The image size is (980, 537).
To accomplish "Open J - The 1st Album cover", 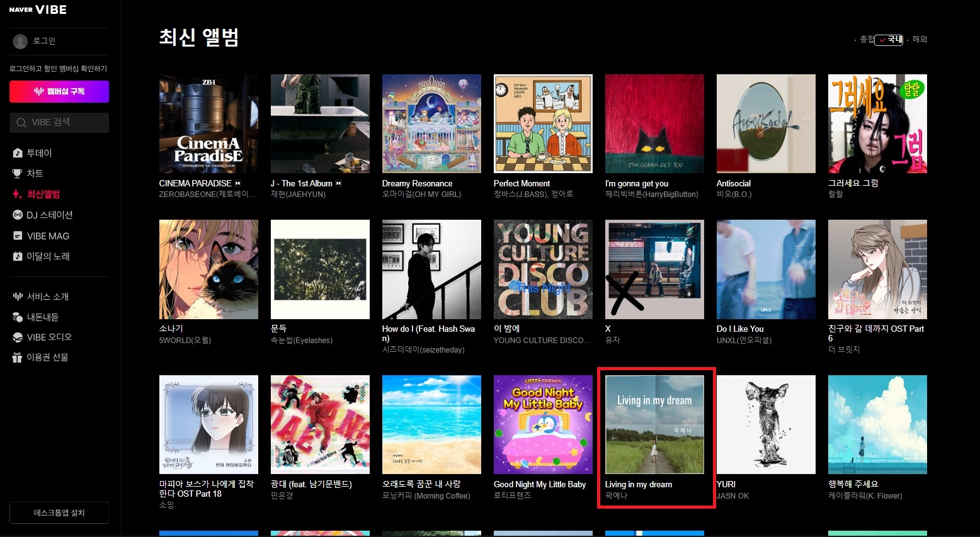I will 320,123.
